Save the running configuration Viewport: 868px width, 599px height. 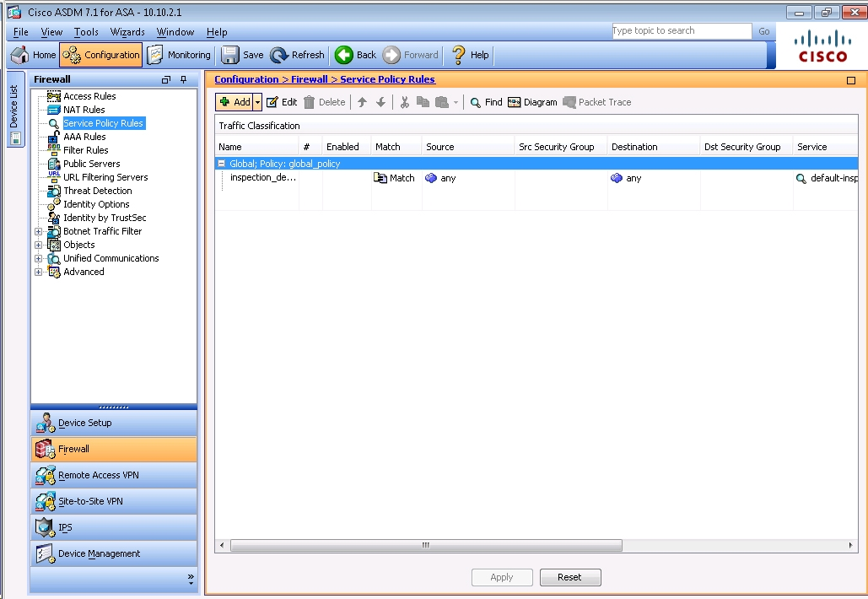(x=242, y=55)
